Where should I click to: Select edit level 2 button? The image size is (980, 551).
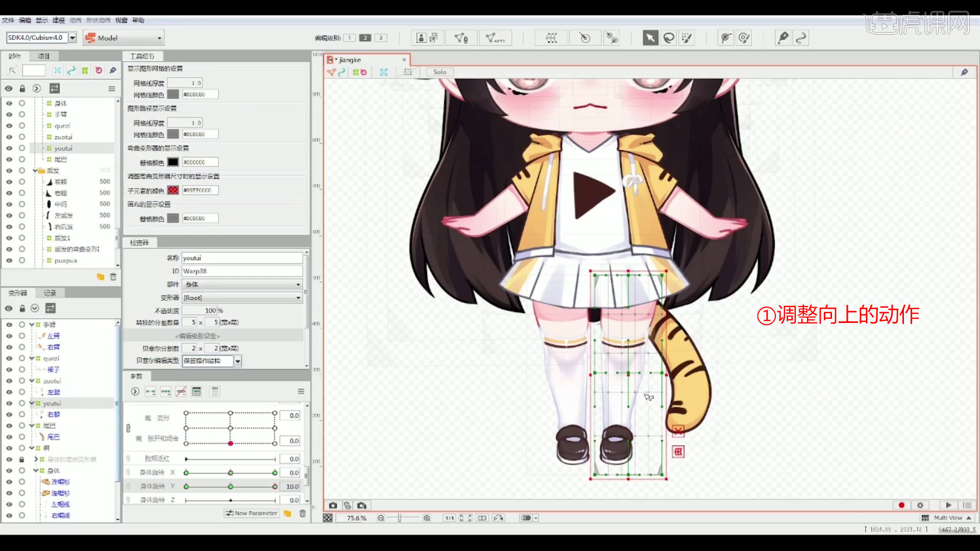point(365,38)
